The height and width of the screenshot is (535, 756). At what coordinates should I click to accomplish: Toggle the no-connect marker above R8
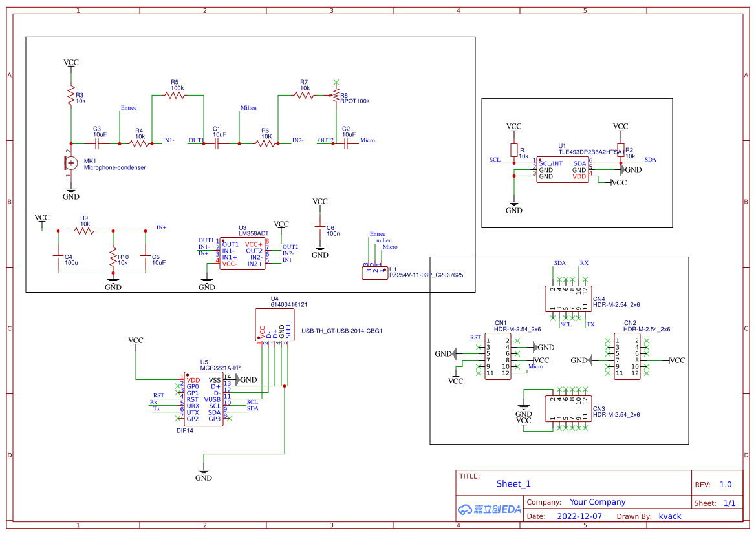click(x=336, y=82)
